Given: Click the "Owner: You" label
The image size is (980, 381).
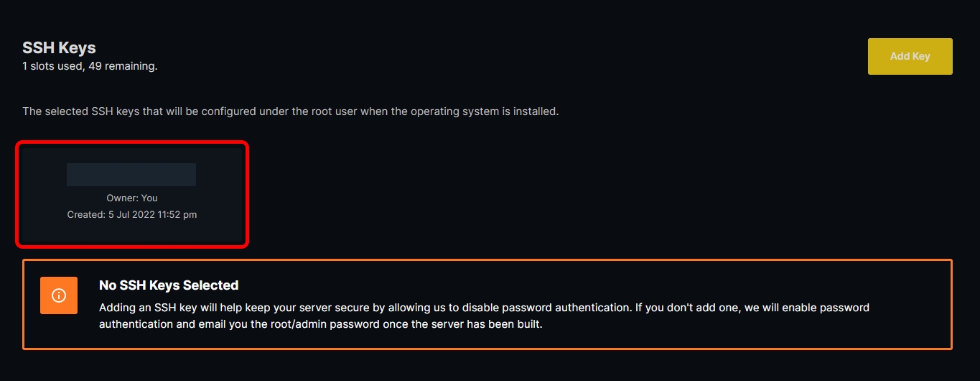Looking at the screenshot, I should [x=132, y=198].
